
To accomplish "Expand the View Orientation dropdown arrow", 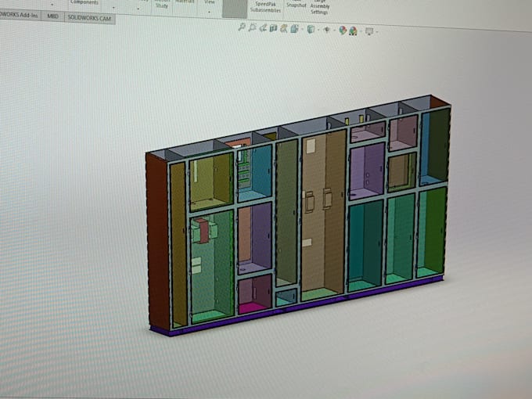I will click(302, 30).
